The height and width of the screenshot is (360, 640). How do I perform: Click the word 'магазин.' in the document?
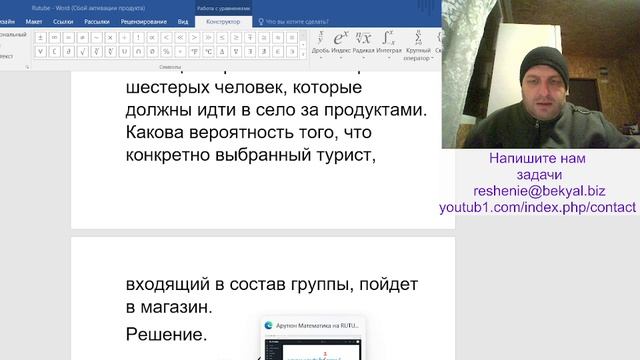(176, 307)
